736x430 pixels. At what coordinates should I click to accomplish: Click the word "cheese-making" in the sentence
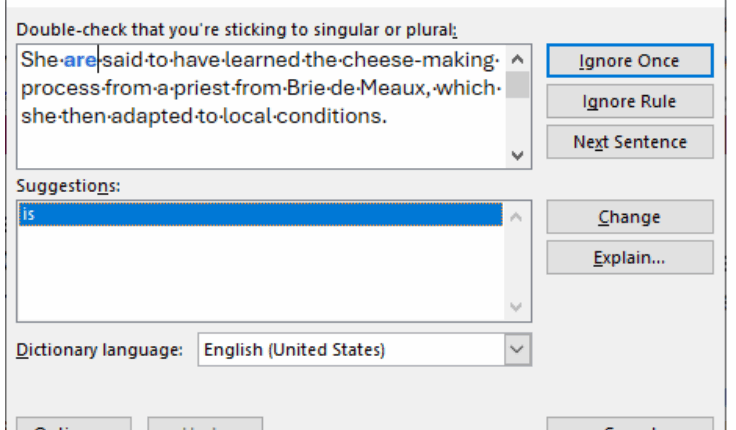pyautogui.click(x=436, y=61)
